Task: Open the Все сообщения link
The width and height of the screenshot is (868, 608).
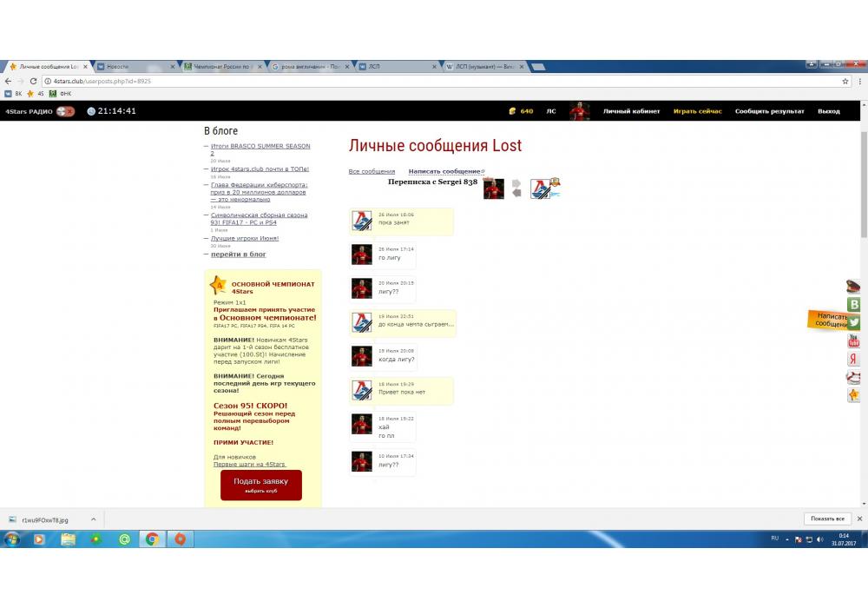Action: coord(372,171)
